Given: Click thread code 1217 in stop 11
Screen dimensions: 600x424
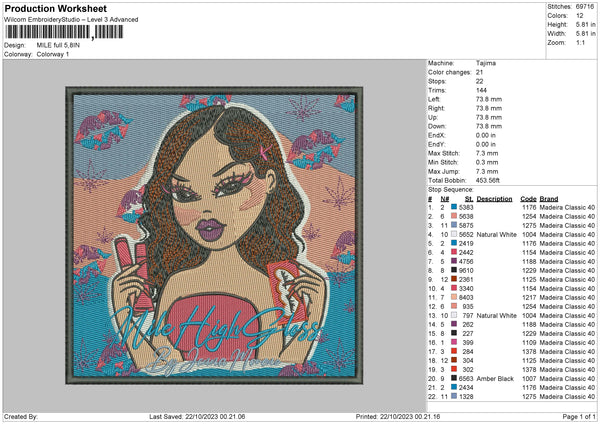Looking at the screenshot, I should (x=529, y=297).
